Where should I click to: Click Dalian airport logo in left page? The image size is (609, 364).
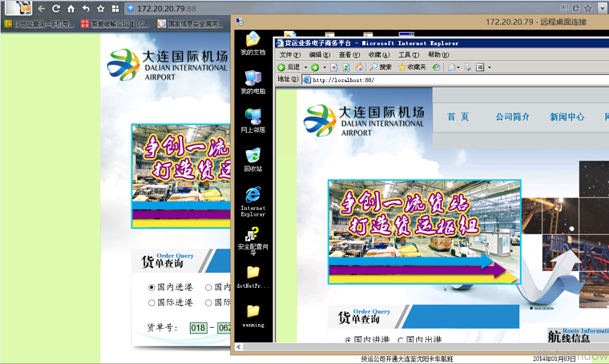point(168,65)
